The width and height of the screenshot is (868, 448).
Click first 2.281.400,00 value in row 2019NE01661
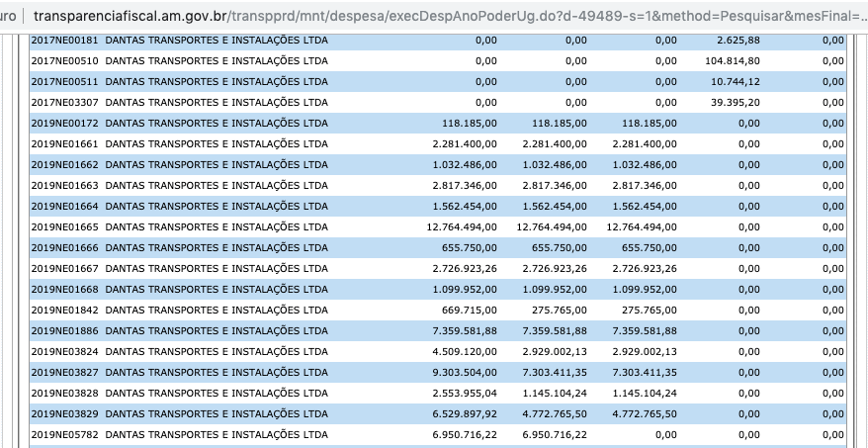click(465, 144)
